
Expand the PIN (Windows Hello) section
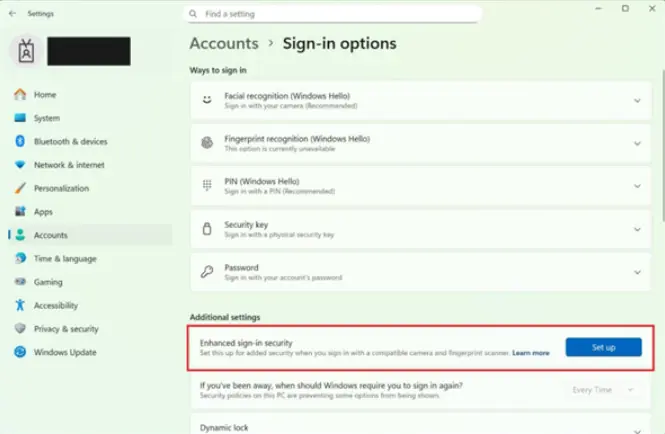click(636, 185)
